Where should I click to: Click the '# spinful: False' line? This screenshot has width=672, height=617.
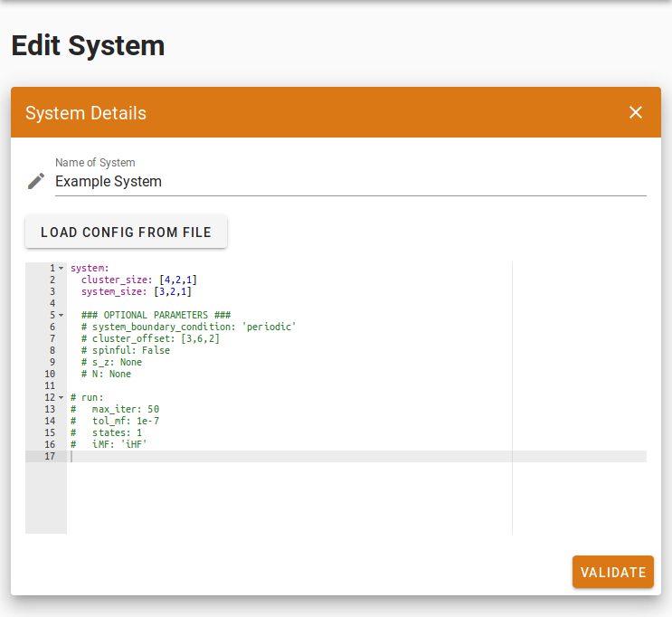[126, 350]
